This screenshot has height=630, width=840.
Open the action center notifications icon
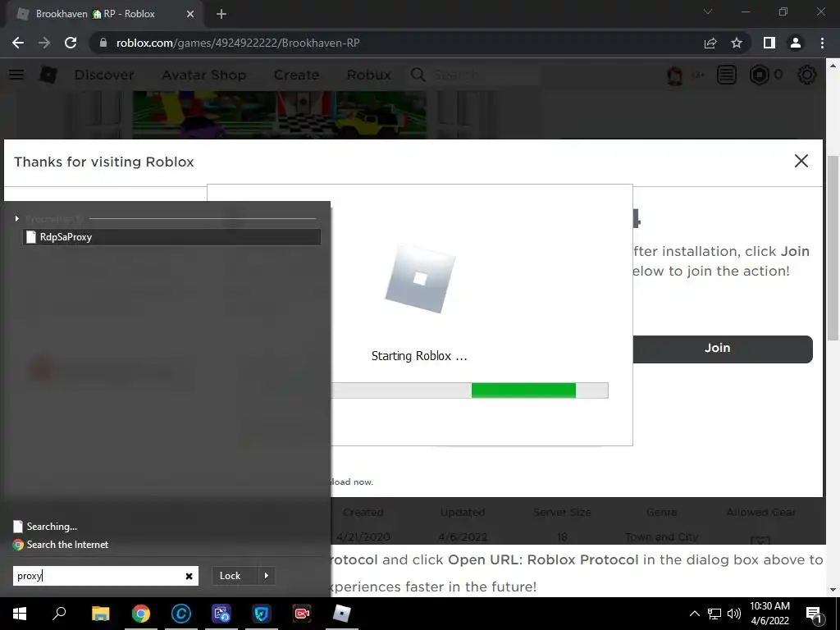point(814,614)
